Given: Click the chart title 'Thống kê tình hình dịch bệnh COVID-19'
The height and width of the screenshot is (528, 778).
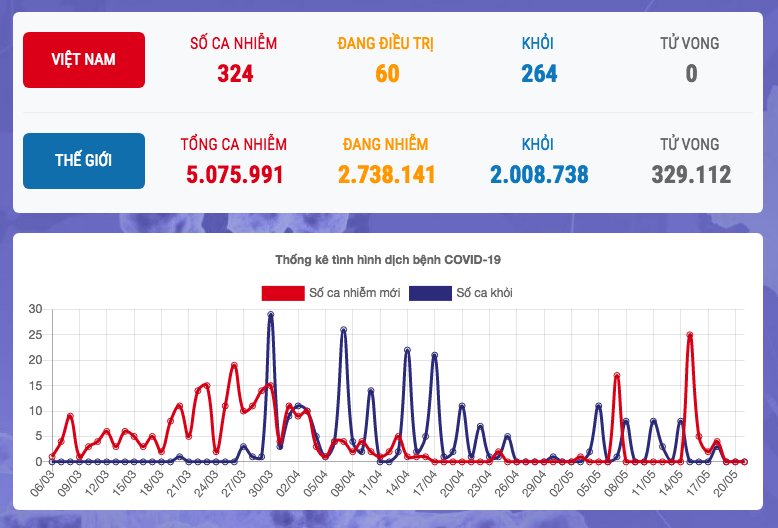Looking at the screenshot, I should click(x=388, y=260).
